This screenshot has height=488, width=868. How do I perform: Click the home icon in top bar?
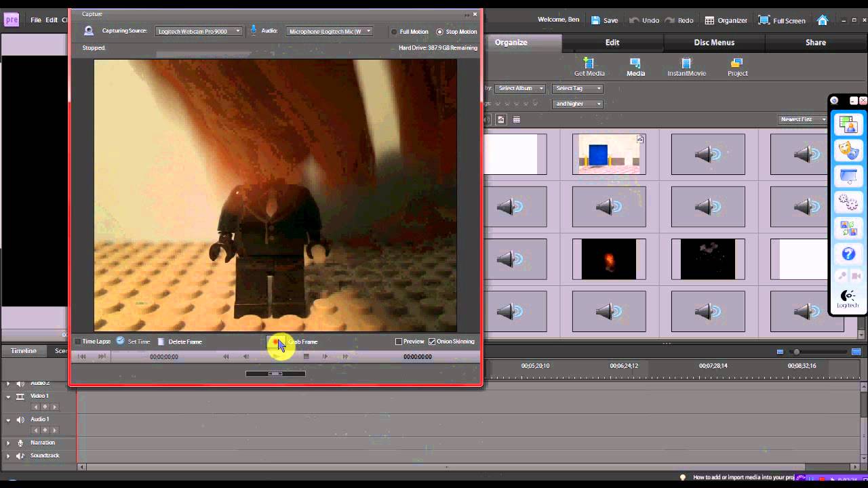pos(823,20)
